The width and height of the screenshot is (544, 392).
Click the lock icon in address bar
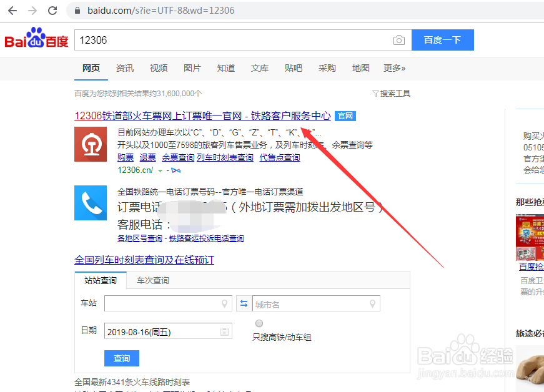point(77,11)
